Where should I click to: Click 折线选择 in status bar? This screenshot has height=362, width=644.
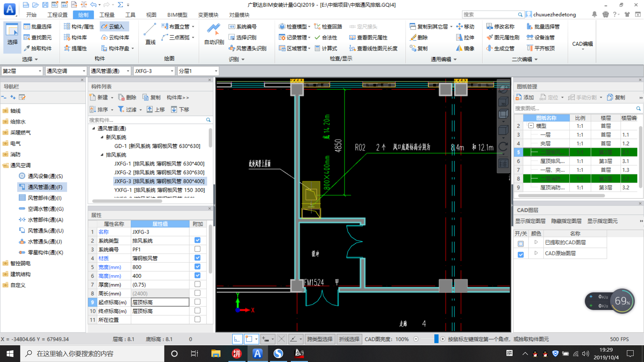click(349, 339)
